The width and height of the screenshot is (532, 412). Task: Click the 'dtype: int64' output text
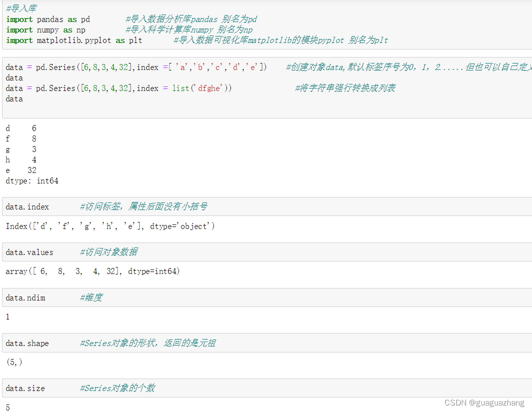click(x=32, y=181)
